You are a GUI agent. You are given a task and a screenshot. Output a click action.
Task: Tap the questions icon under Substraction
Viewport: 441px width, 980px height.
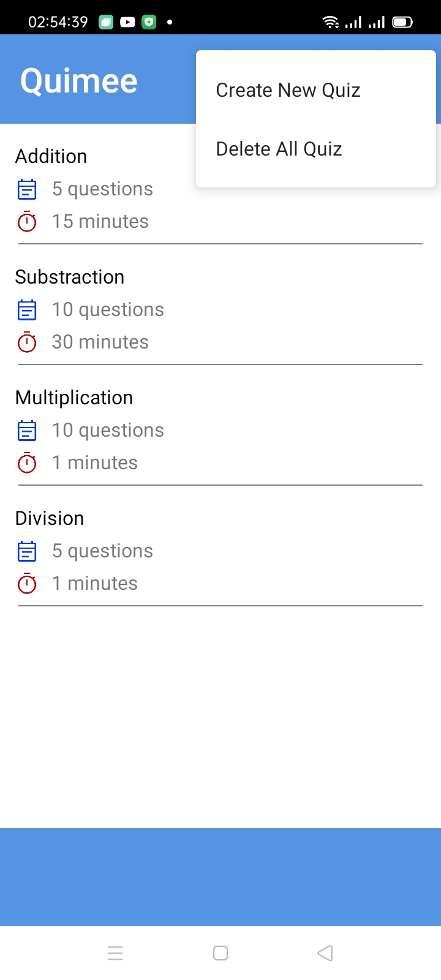click(x=27, y=310)
